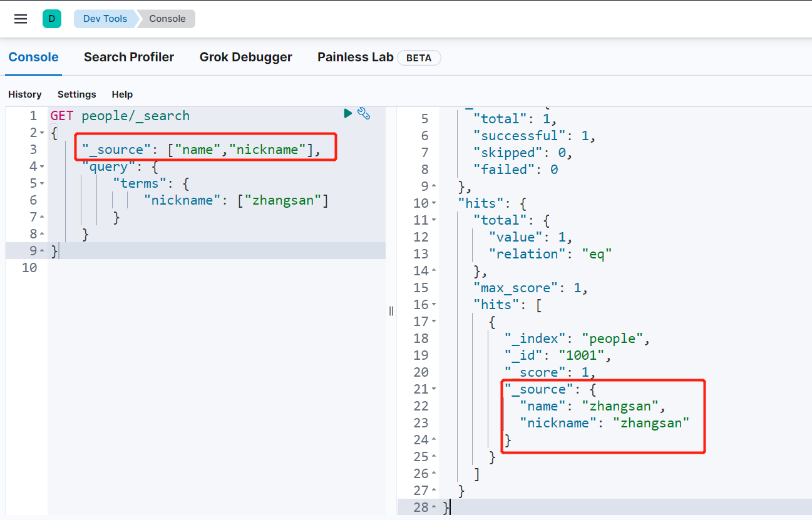812x520 pixels.
Task: Open console Settings
Action: 77,94
